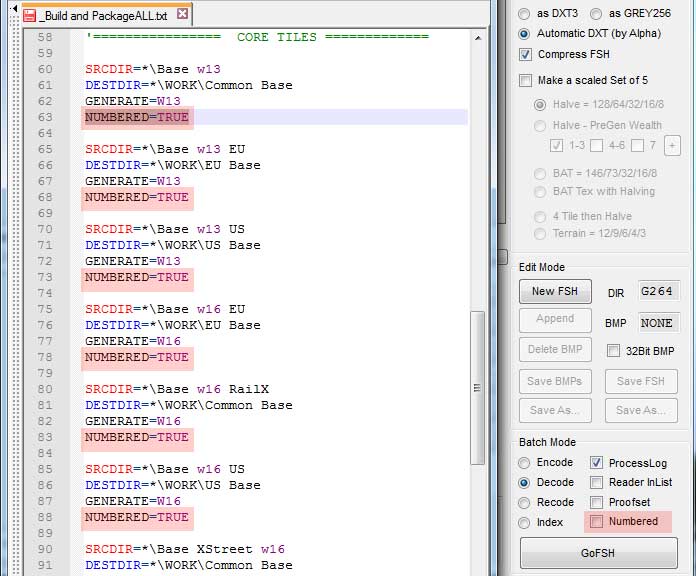696x576 pixels.
Task: Toggle the Compress FSH checkbox
Action: [525, 55]
